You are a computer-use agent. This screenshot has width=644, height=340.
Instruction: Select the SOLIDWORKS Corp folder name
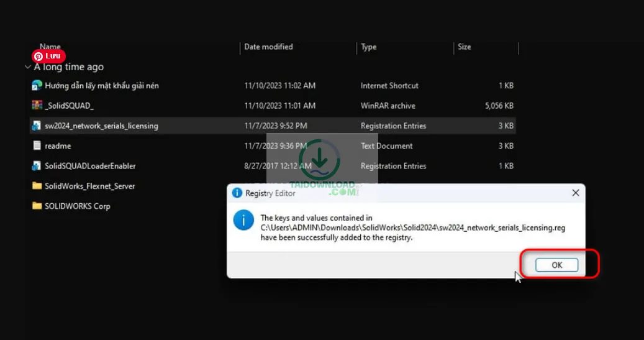[x=77, y=206]
